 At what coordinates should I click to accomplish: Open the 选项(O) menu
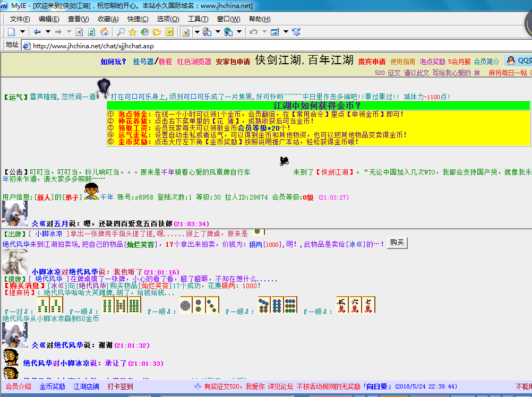pyautogui.click(x=168, y=19)
